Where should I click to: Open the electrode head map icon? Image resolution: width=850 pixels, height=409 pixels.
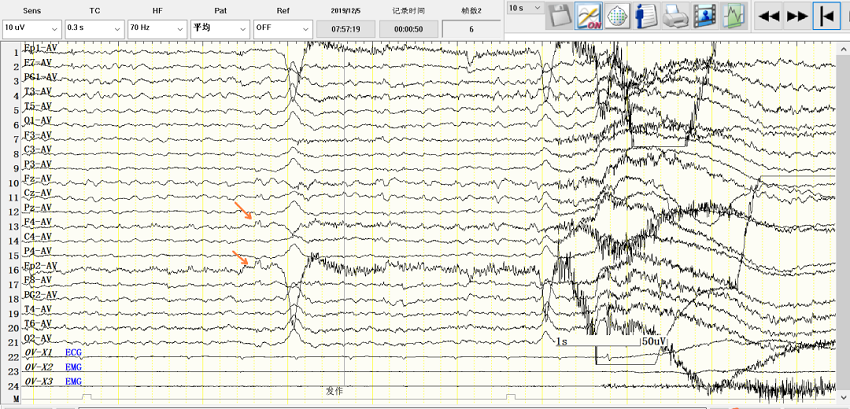pyautogui.click(x=617, y=17)
